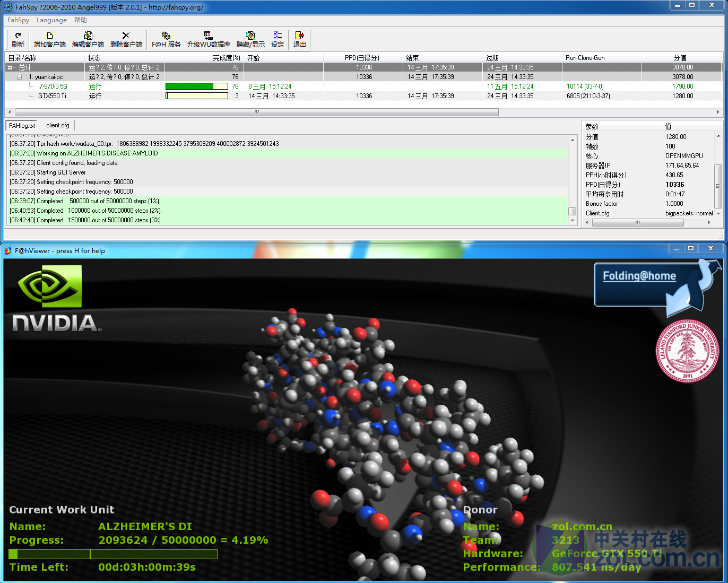Click the log pane scroll down arrow
The height and width of the screenshot is (583, 728).
573,220
